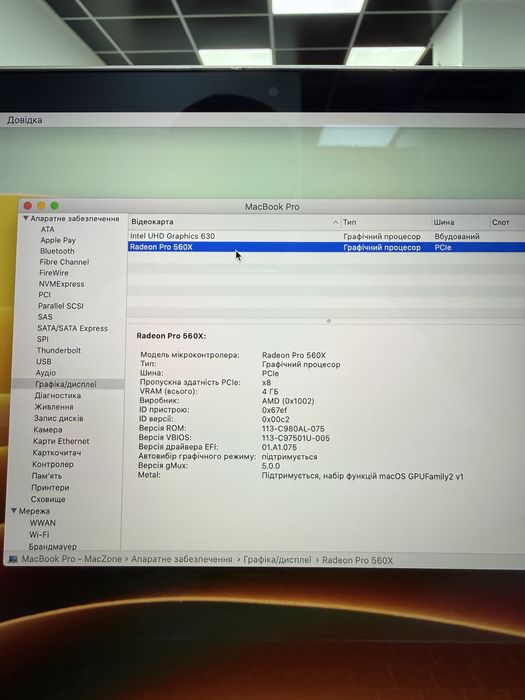Image resolution: width=525 pixels, height=700 pixels.
Task: Select SAS in the sidebar
Action: (45, 317)
